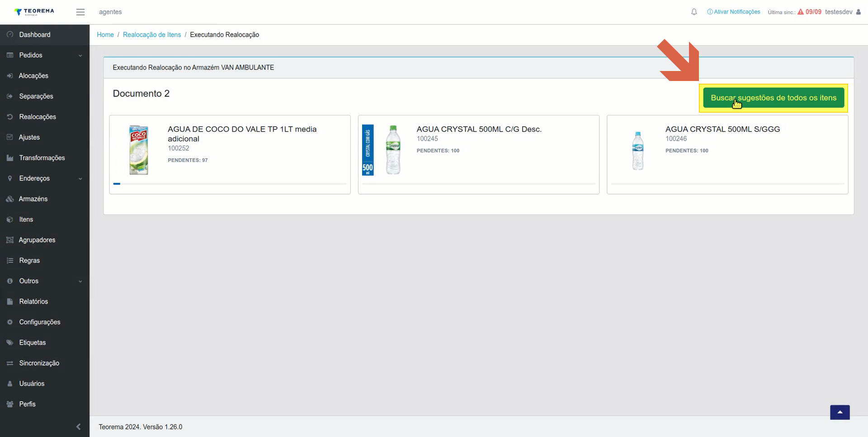This screenshot has height=437, width=868.
Task: Click the back-to-top arrow button
Action: click(840, 412)
